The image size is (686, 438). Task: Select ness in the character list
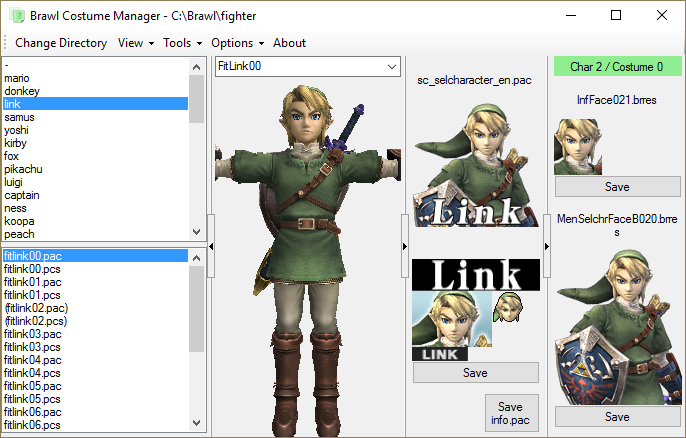tap(95, 208)
